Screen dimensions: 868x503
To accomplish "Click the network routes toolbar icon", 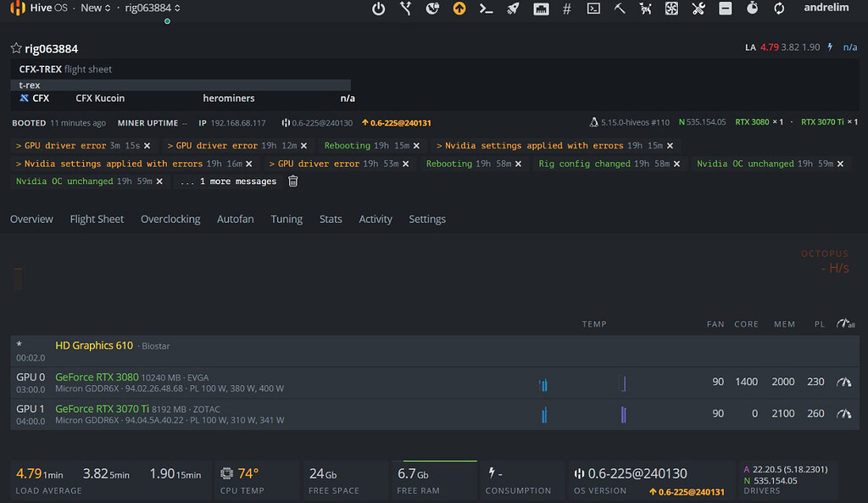I will tap(406, 8).
